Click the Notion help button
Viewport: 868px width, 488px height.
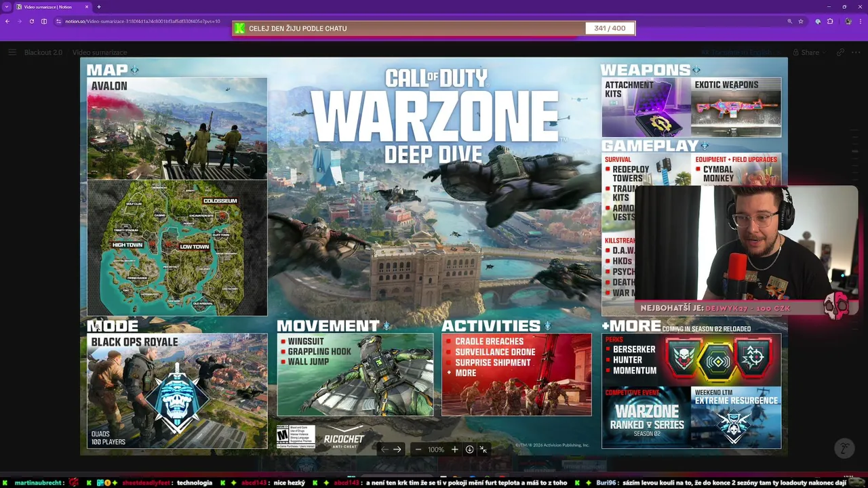point(844,448)
